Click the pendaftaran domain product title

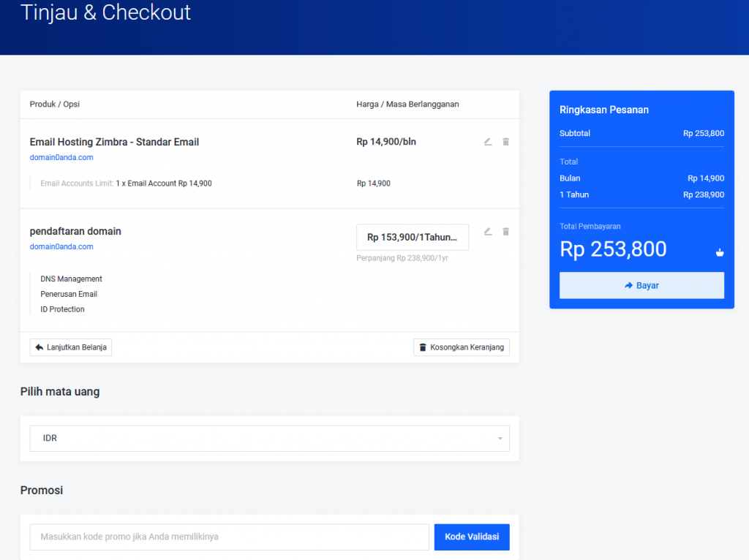point(75,231)
